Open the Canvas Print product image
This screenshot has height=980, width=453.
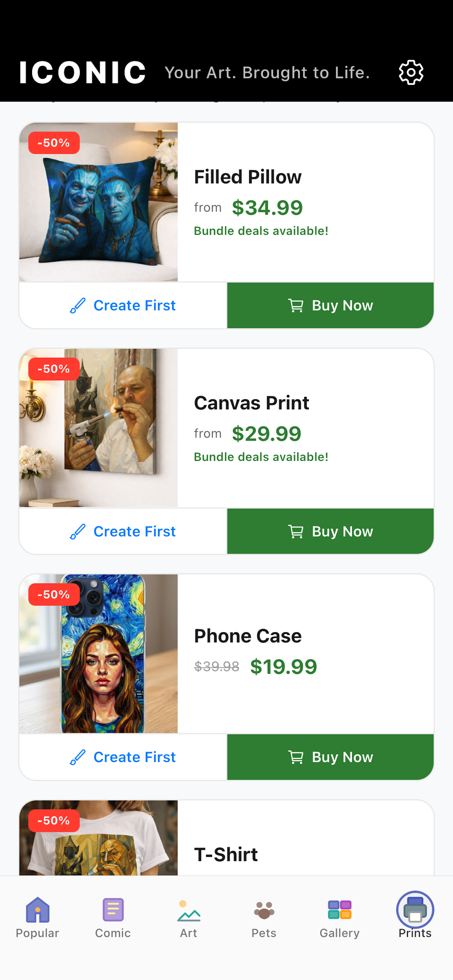[98, 428]
